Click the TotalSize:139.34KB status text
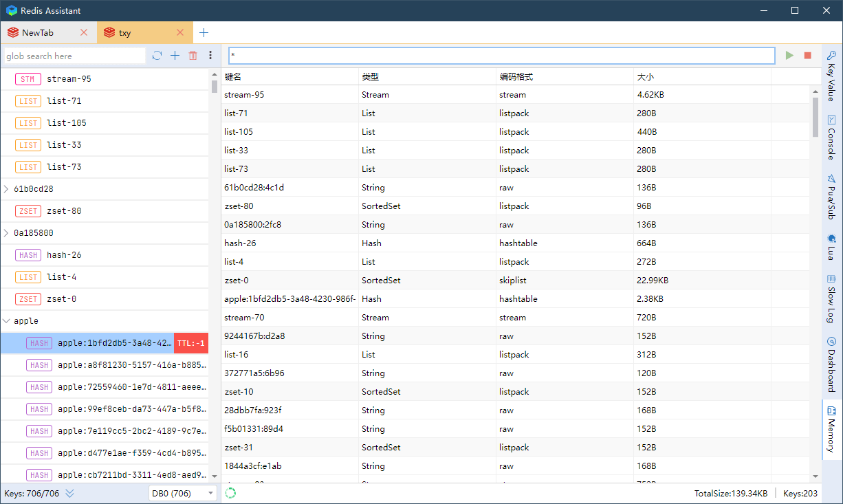The image size is (843, 504). tap(730, 493)
